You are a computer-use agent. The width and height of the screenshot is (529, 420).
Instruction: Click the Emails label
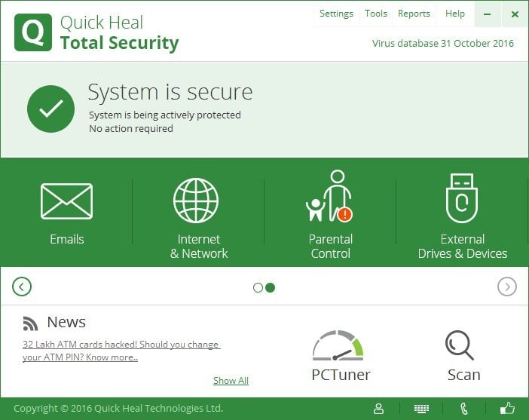pyautogui.click(x=67, y=239)
